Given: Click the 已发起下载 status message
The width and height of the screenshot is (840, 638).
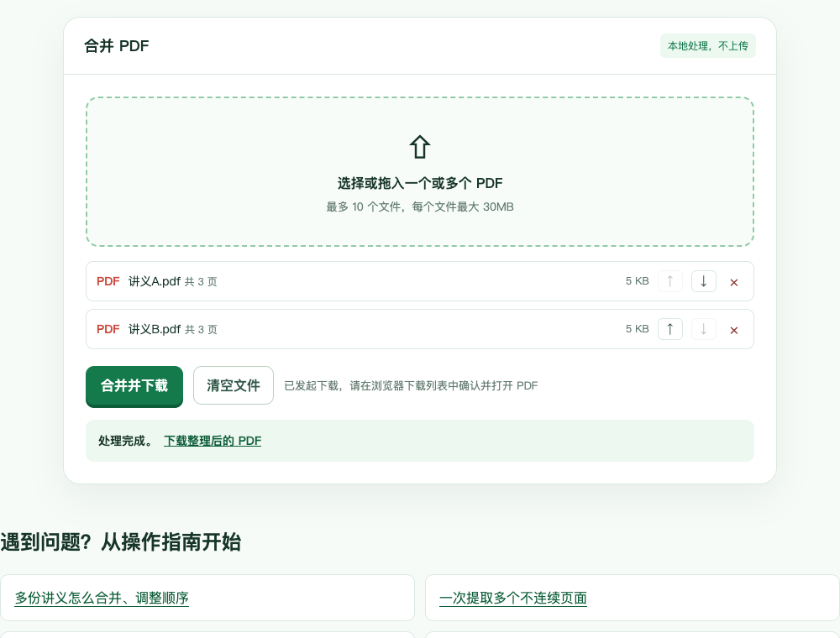Looking at the screenshot, I should (411, 386).
